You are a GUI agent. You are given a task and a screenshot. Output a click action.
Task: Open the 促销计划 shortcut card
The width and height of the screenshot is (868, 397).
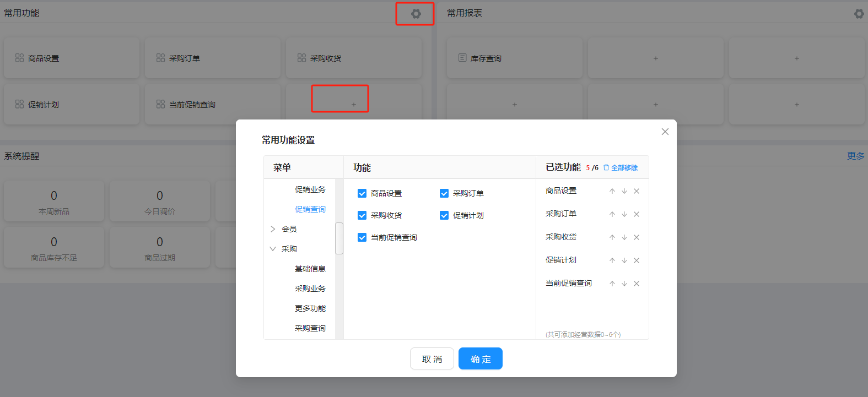point(72,105)
